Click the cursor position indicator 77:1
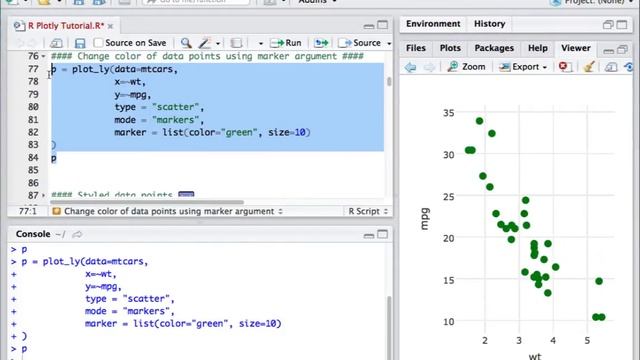 pos(28,211)
